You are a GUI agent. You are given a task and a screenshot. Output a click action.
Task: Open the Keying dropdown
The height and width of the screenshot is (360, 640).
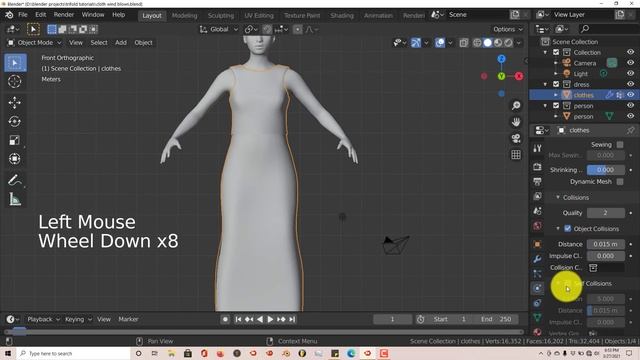[78, 319]
